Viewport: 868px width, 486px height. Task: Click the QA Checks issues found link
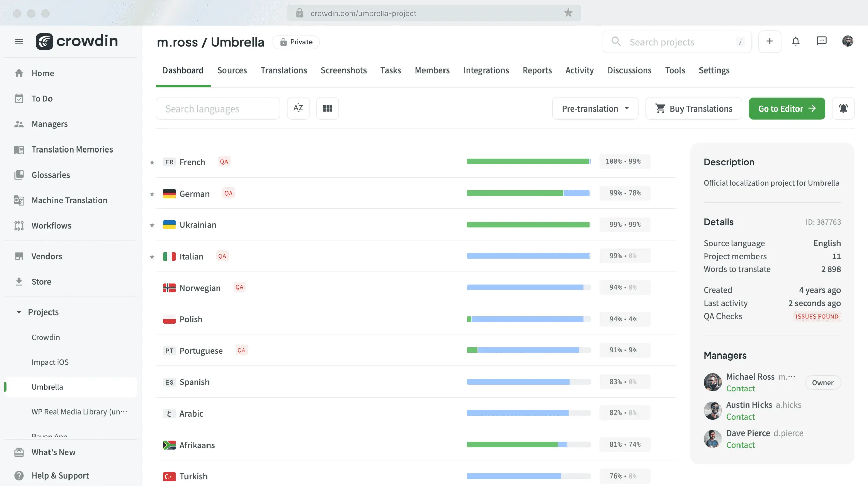coord(817,316)
